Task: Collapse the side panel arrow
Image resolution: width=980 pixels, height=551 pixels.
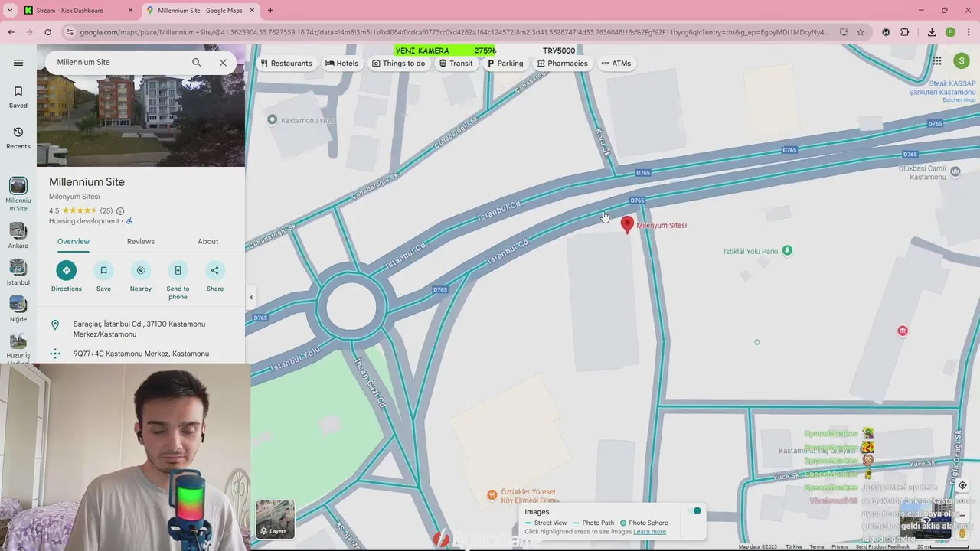Action: (x=250, y=298)
